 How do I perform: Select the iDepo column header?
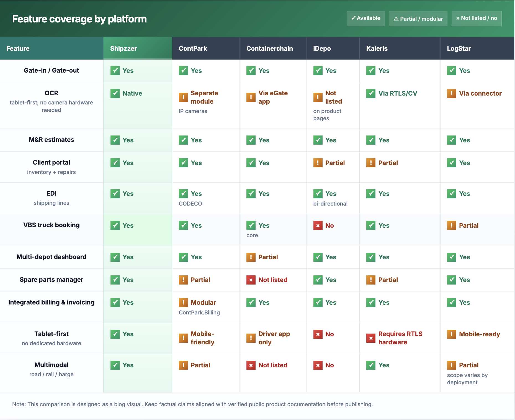pyautogui.click(x=333, y=48)
